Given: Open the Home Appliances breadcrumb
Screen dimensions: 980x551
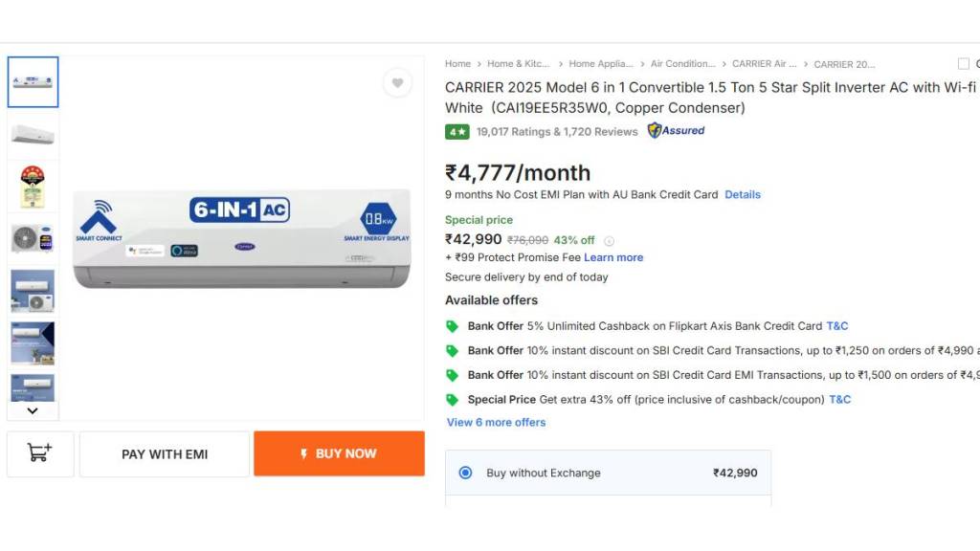Looking at the screenshot, I should tap(600, 64).
